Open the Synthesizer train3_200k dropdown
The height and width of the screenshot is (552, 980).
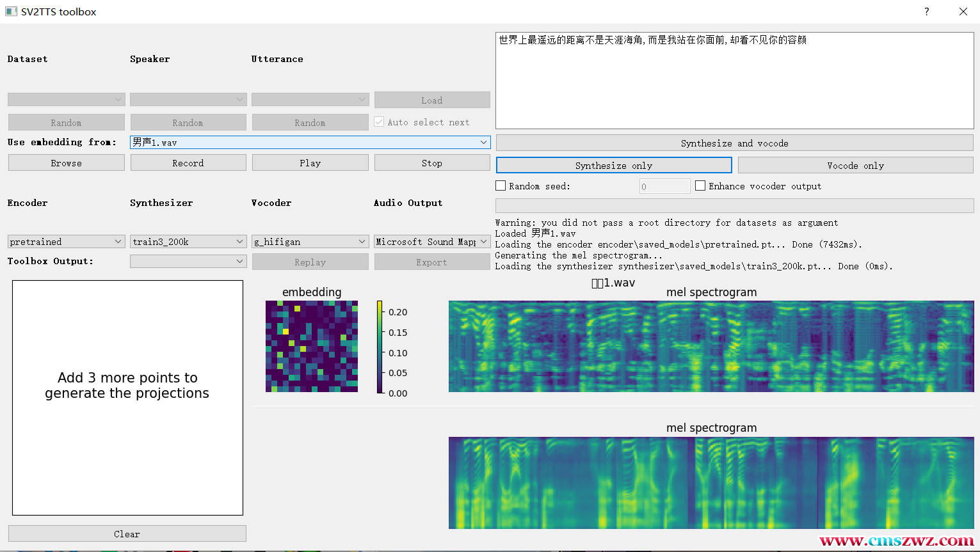(188, 242)
